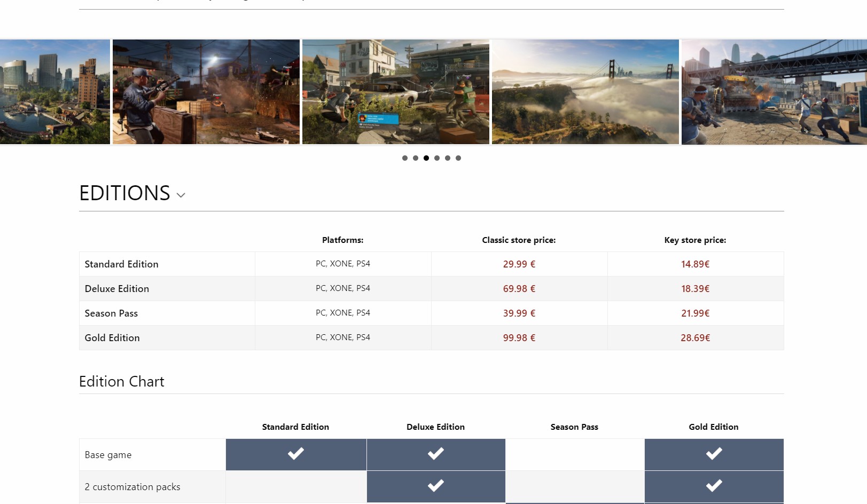Click Season Pass column header in Edition Chart

[x=575, y=427]
